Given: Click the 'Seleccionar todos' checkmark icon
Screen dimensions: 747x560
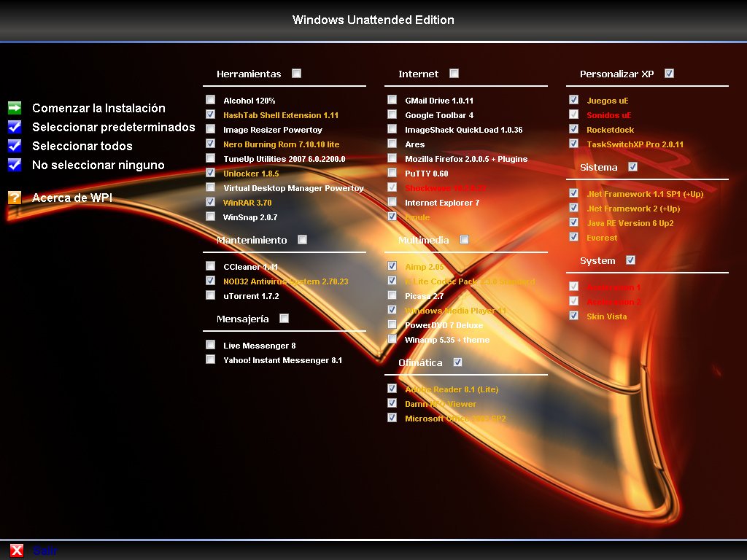Looking at the screenshot, I should click(x=14, y=146).
